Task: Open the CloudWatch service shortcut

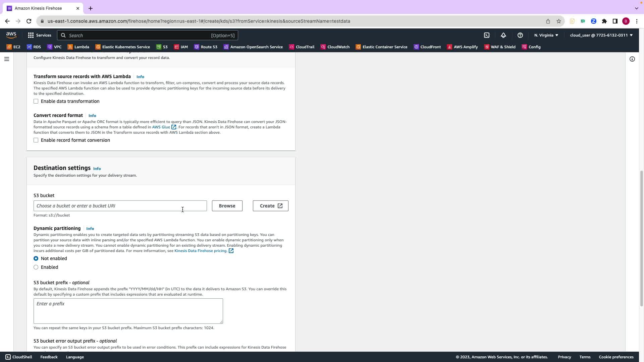Action: coord(335,47)
